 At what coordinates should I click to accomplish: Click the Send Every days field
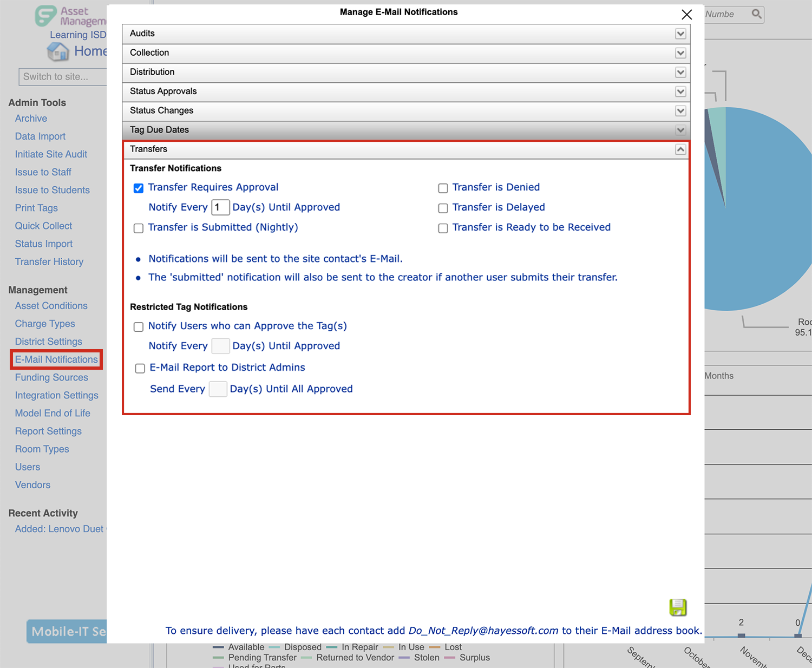pyautogui.click(x=218, y=389)
